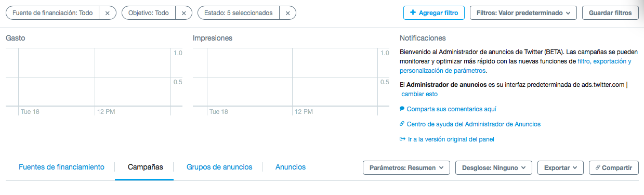Switch to Fuentes de financiamiento tab

(x=61, y=167)
